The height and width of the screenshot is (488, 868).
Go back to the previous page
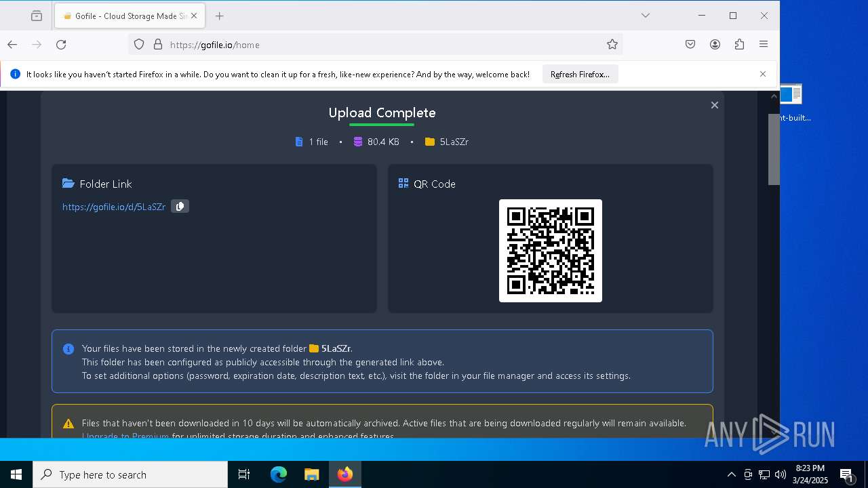[x=12, y=45]
